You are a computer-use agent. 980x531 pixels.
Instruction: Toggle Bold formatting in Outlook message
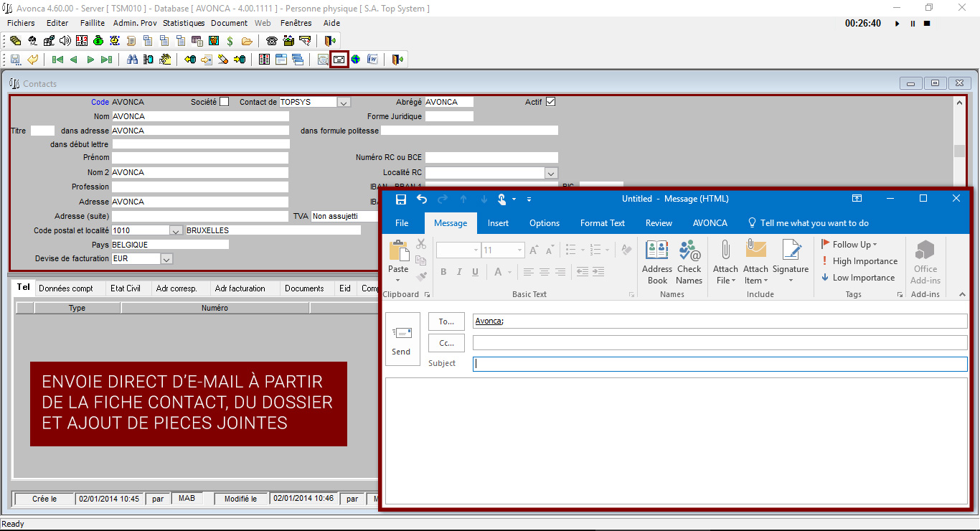click(x=443, y=272)
